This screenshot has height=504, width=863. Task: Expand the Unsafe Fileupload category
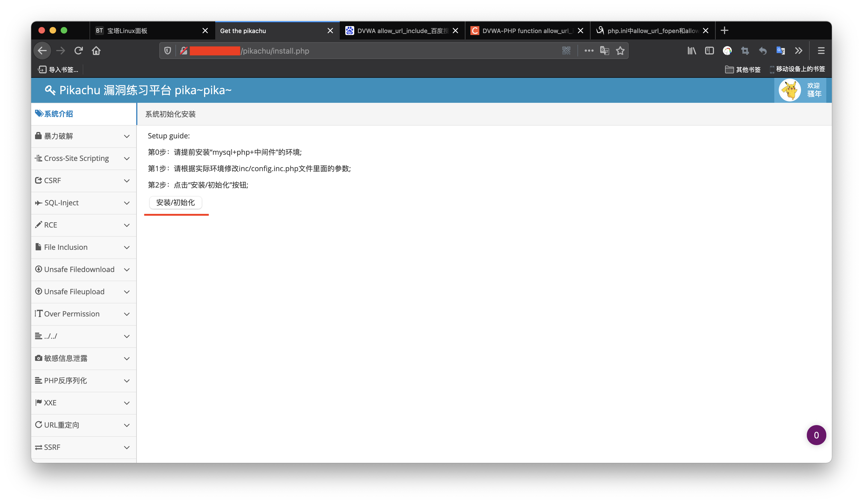127,292
